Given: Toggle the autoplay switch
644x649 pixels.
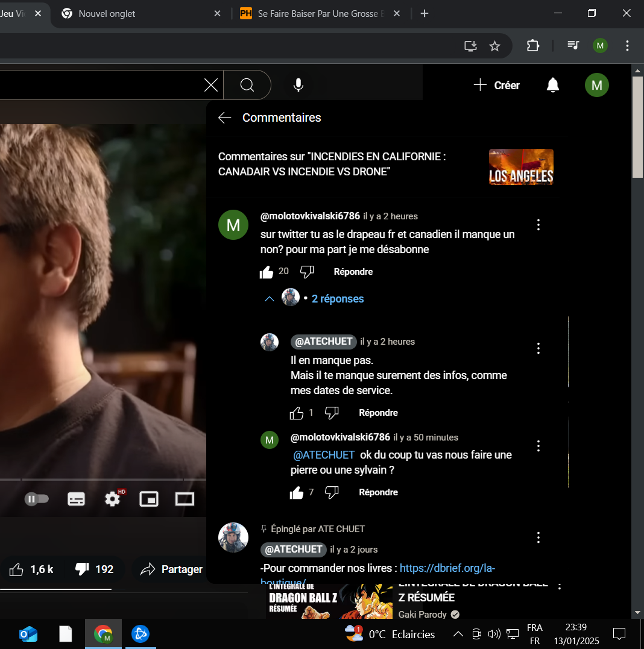Looking at the screenshot, I should pos(37,499).
